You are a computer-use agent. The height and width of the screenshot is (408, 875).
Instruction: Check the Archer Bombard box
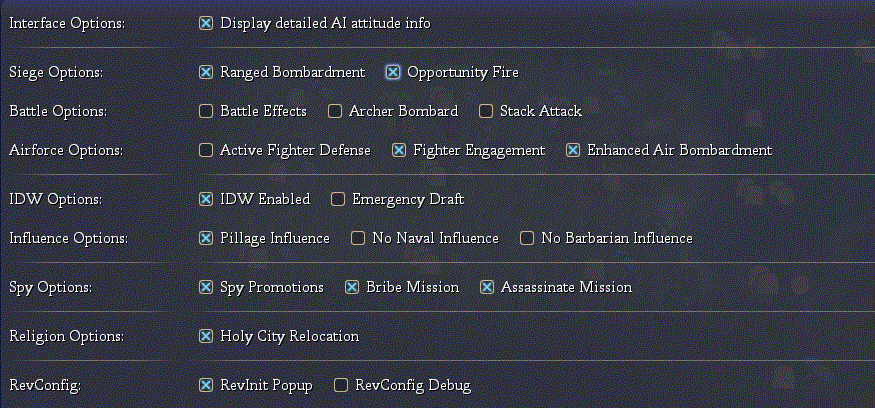(x=335, y=111)
